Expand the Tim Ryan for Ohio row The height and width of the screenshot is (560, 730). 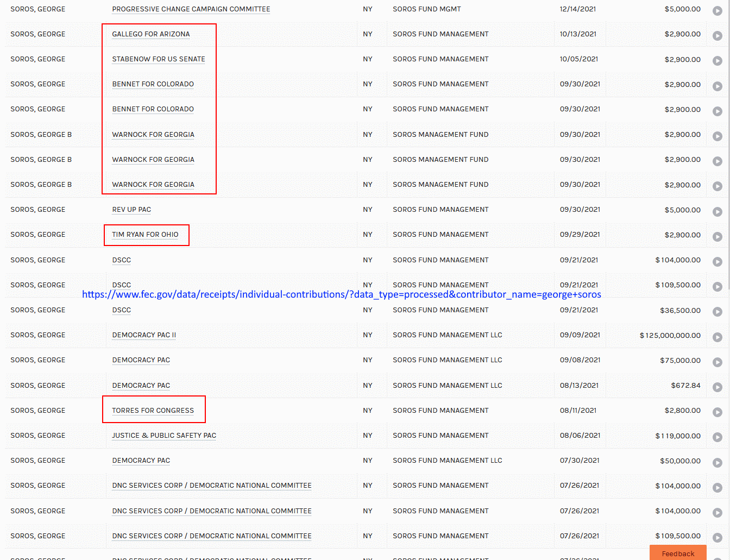(x=718, y=237)
